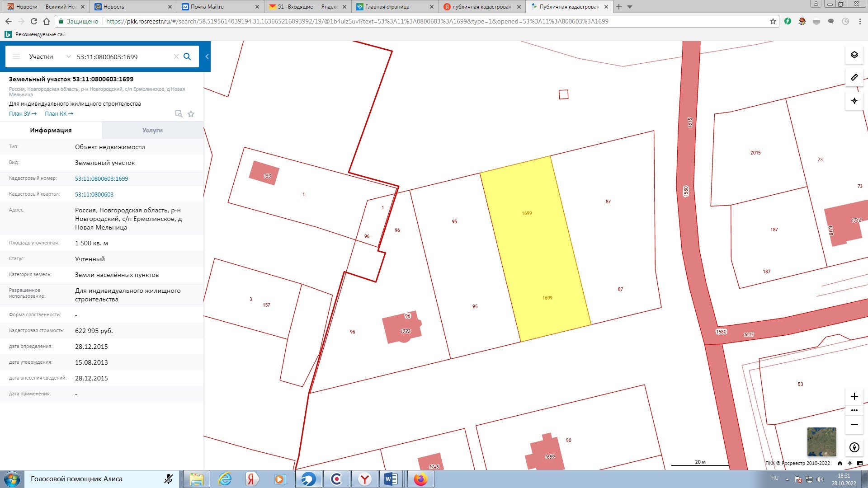Switch to satellite basemap thumbnail

[821, 441]
